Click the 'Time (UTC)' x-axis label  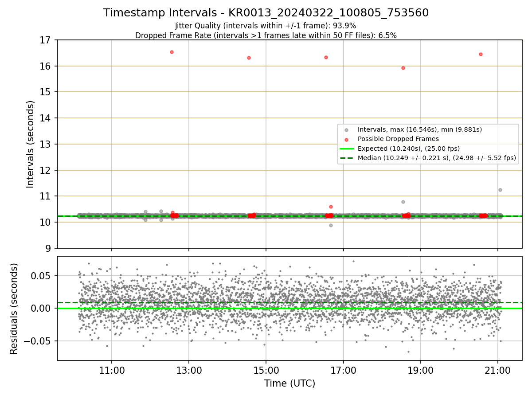coord(289,383)
